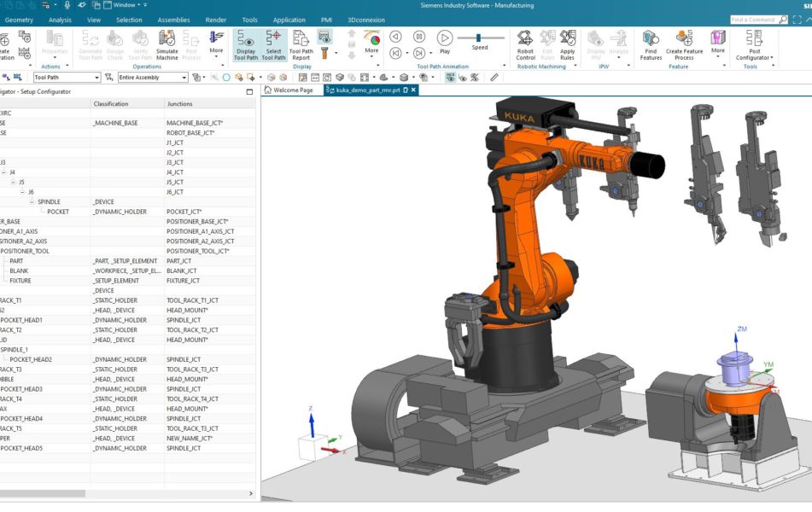Adjust the animation Speed slider
This screenshot has height=512, width=812.
[x=478, y=38]
